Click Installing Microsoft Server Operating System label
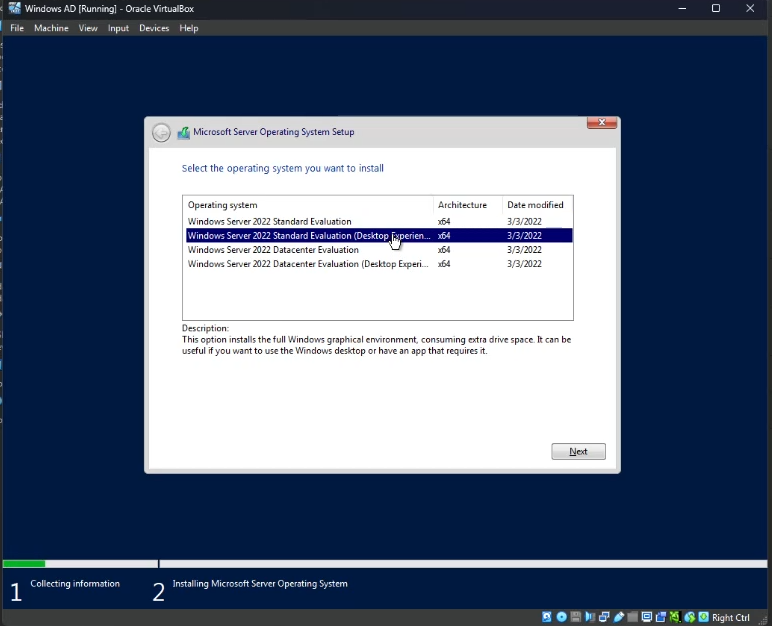 (260, 584)
